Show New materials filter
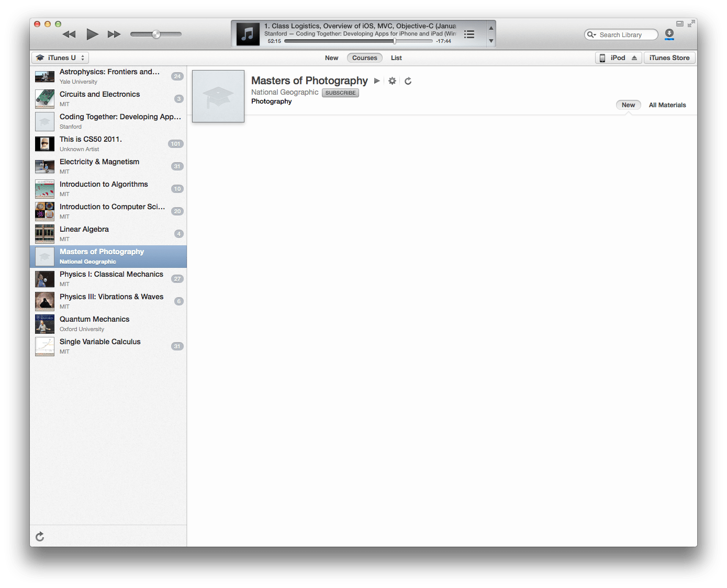Viewport: 727px width, 588px height. click(628, 105)
